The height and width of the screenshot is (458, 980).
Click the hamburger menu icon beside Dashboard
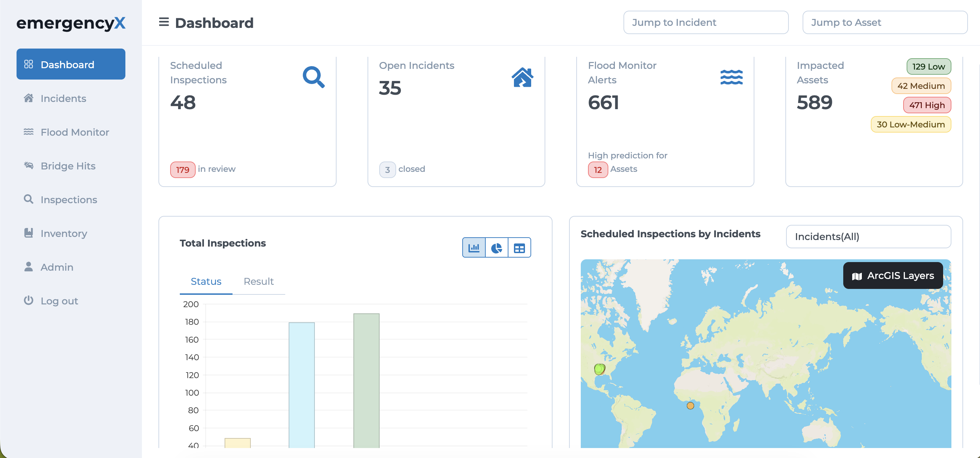[x=164, y=22]
